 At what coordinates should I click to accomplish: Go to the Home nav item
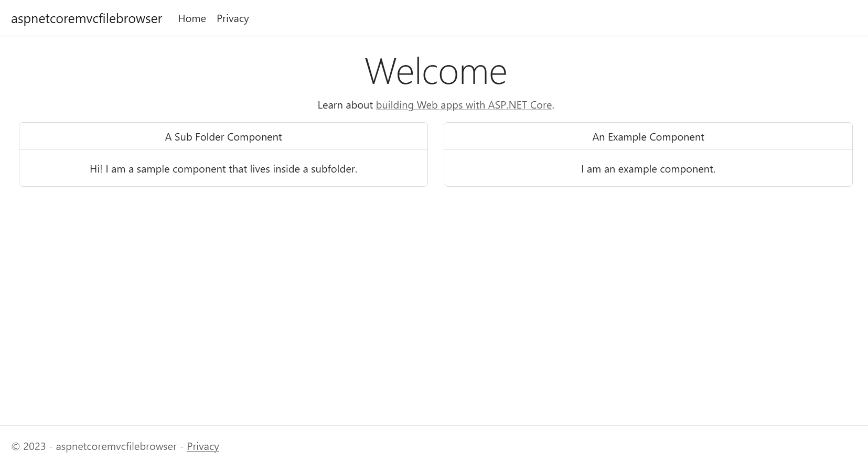(x=192, y=18)
